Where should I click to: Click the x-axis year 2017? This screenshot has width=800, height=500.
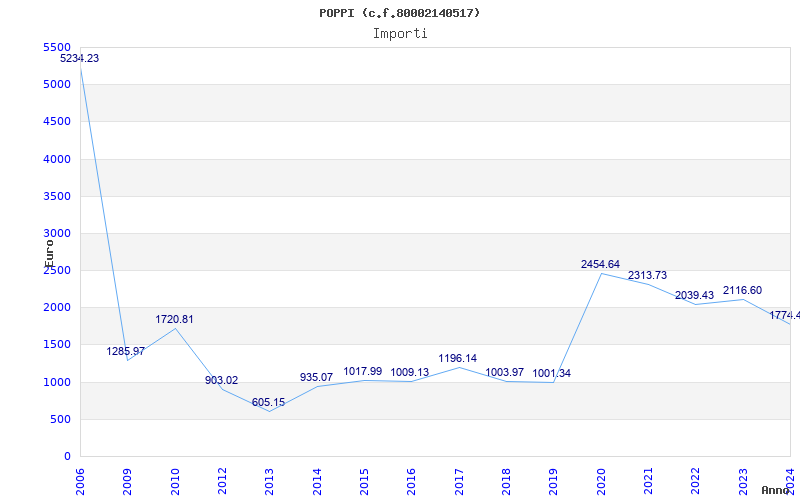pos(459,482)
